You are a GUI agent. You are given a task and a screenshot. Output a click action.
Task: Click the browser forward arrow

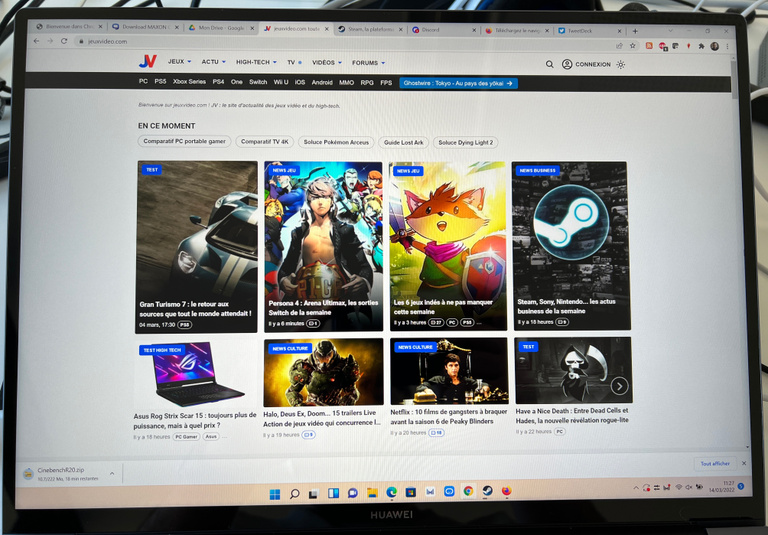50,41
